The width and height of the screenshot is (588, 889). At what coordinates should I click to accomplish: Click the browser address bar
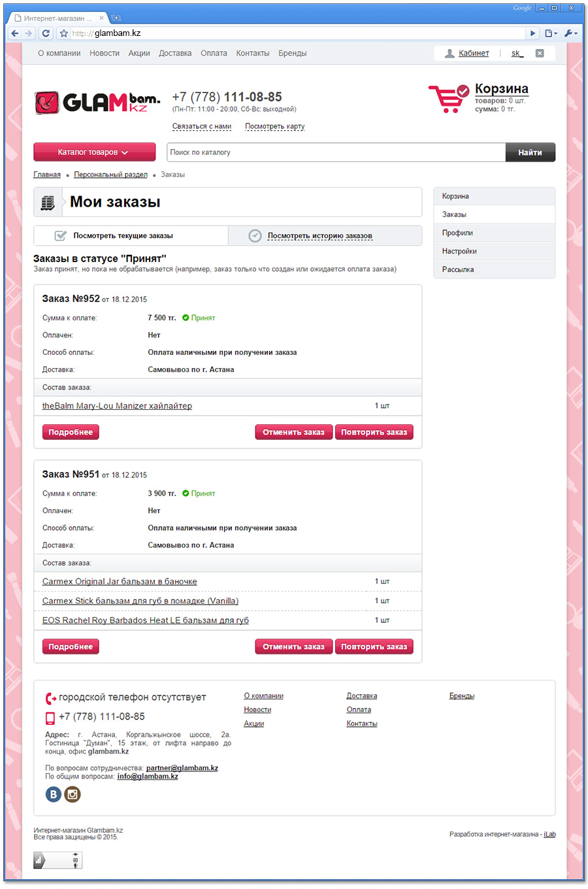pos(297,33)
